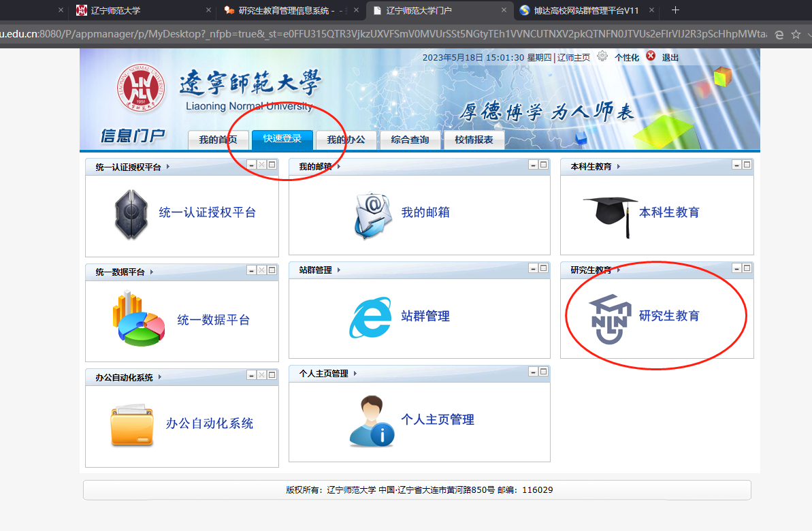Click the Internet Explorer icon for 站群管理
Screen dimensions: 812x531
(371, 317)
